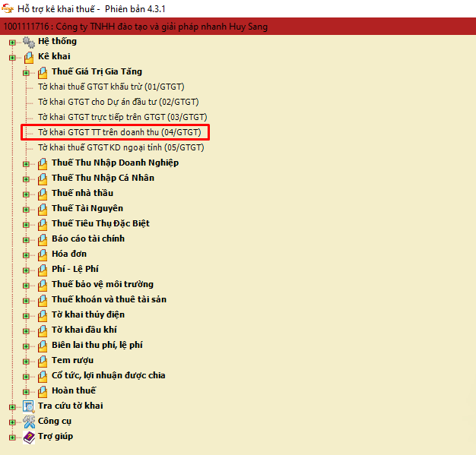Select the Thuế nhà thầu label
The height and width of the screenshot is (455, 476).
point(83,193)
